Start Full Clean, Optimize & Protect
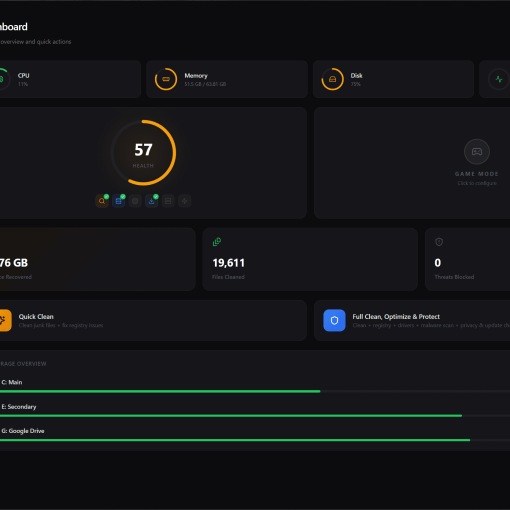This screenshot has height=510, width=510. pyautogui.click(x=412, y=320)
